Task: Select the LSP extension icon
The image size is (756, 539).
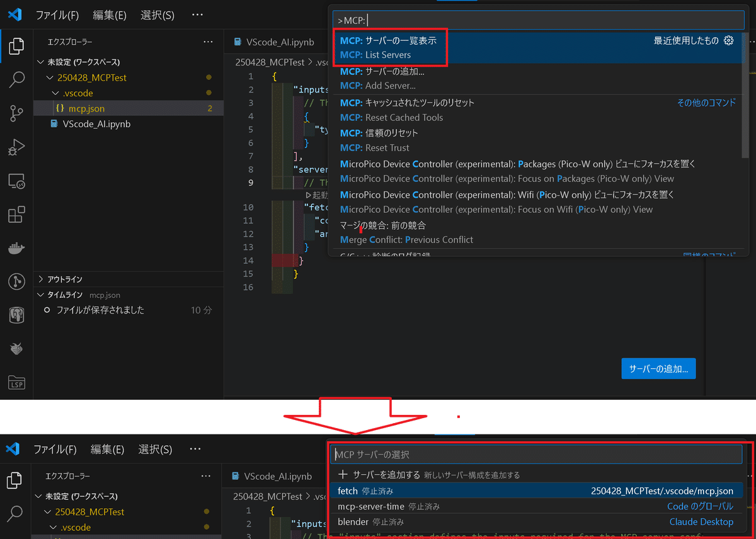Action: (16, 383)
